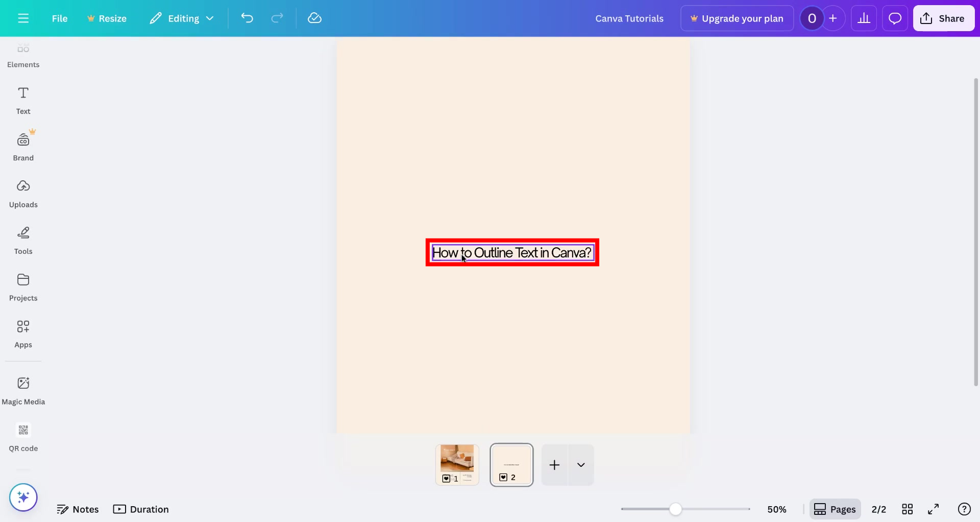Open the Uploads panel
Viewport: 980px width, 522px height.
(23, 194)
